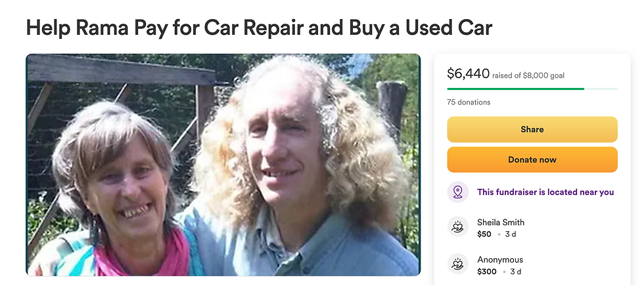Viewport: 644px width, 285px height.
Task: Select the Anonymous donor name
Action: point(500,259)
